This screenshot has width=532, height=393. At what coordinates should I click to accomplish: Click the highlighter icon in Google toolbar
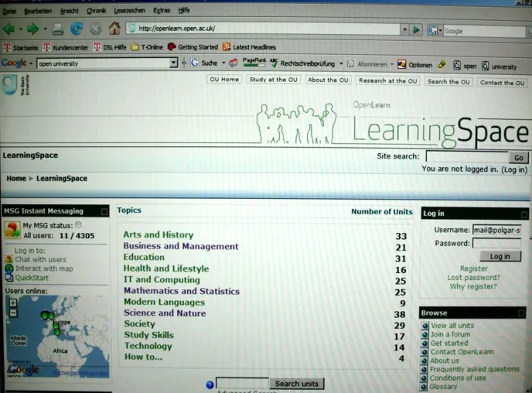(x=442, y=64)
